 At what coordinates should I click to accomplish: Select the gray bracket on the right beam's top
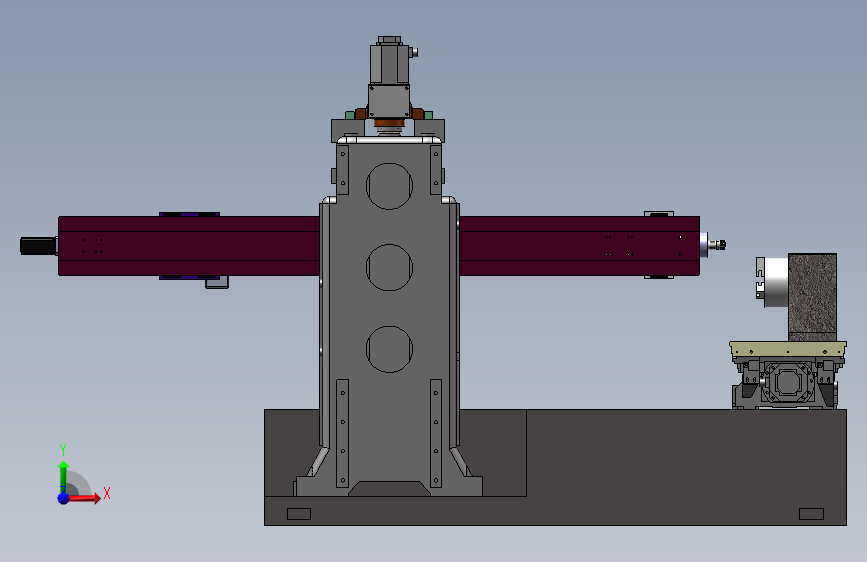[659, 214]
